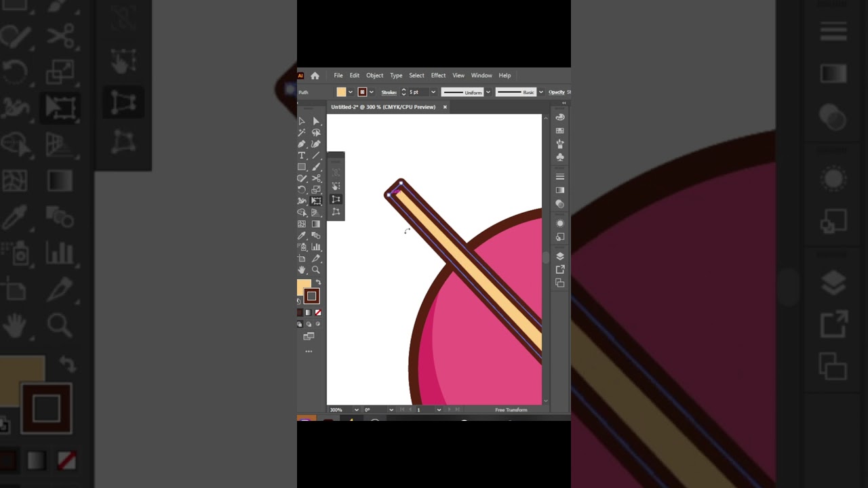The width and height of the screenshot is (868, 488).
Task: Select the Free Transform tool in toolbar
Action: click(x=316, y=201)
